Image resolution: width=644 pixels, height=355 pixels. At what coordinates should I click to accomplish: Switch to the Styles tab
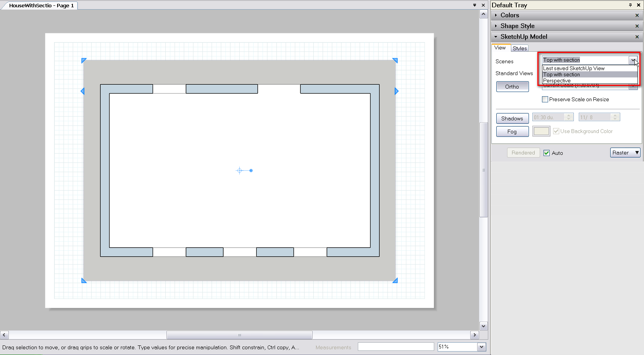pos(520,48)
